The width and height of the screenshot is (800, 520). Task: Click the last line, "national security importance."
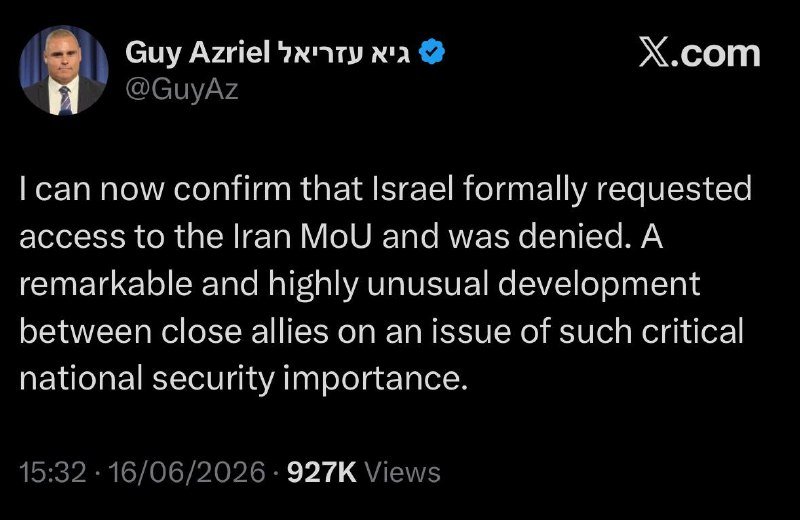pos(243,379)
